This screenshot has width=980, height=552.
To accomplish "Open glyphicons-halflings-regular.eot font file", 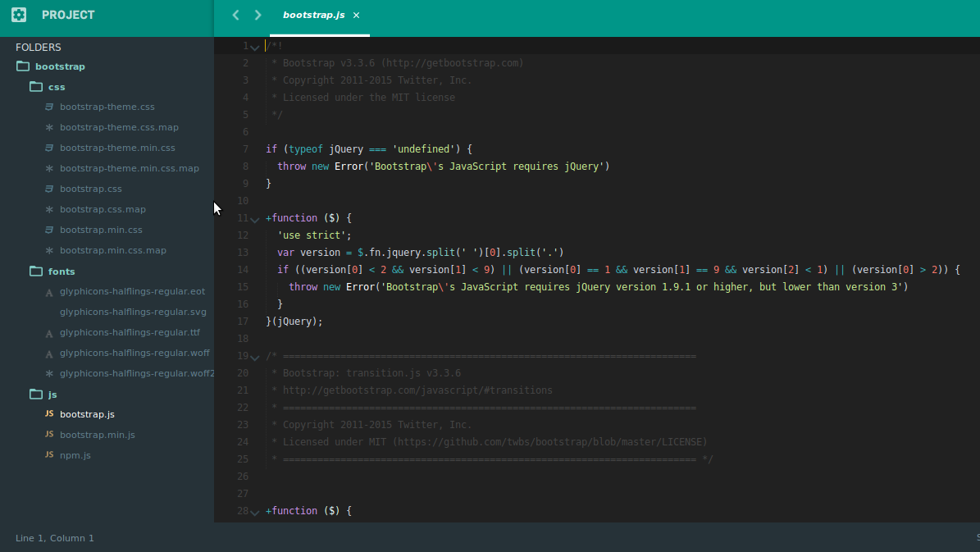I will 132,291.
